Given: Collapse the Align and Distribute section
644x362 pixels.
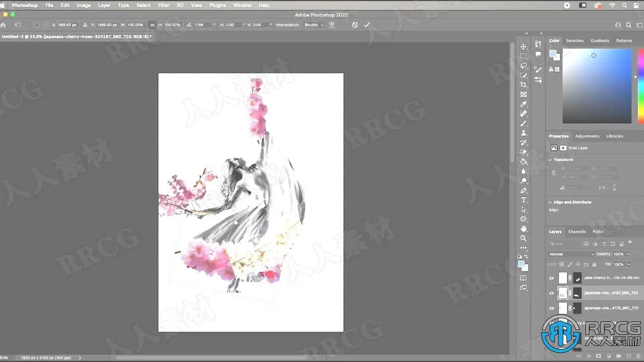Looking at the screenshot, I should (x=550, y=202).
